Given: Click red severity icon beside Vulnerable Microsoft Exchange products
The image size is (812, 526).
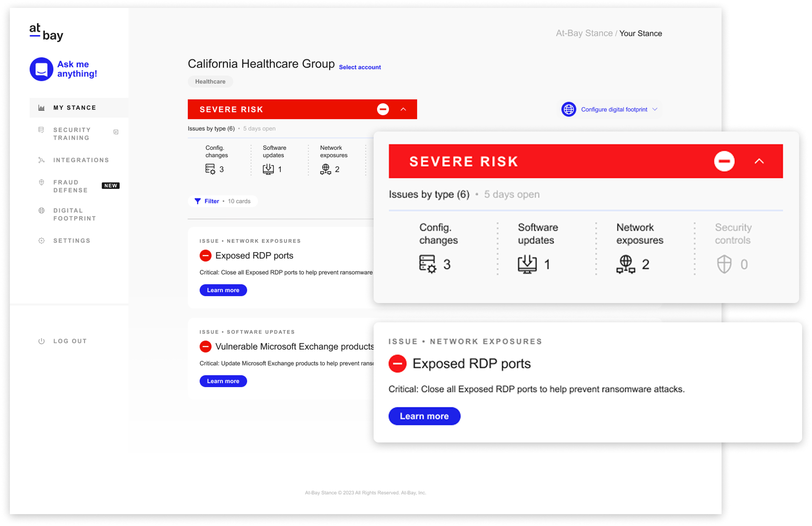Looking at the screenshot, I should (x=206, y=347).
